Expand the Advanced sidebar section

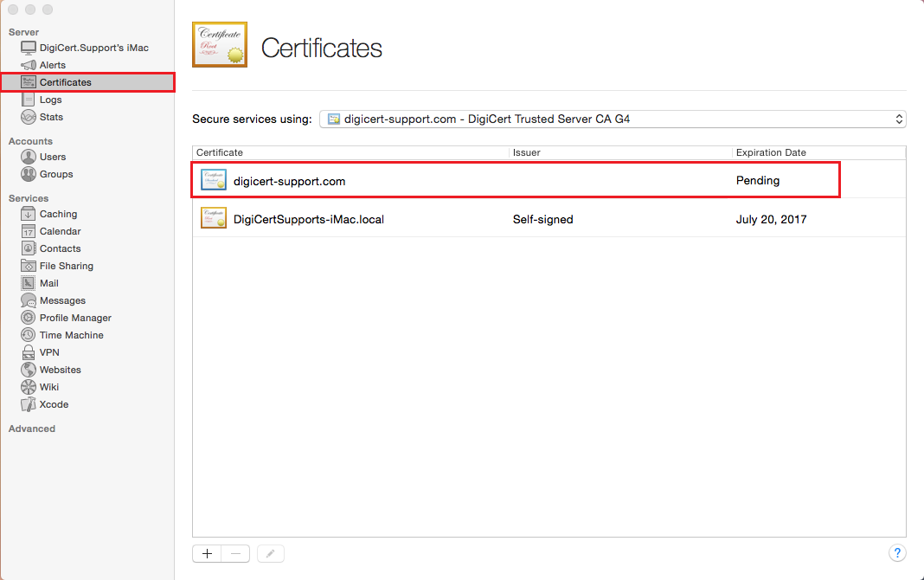tap(32, 429)
